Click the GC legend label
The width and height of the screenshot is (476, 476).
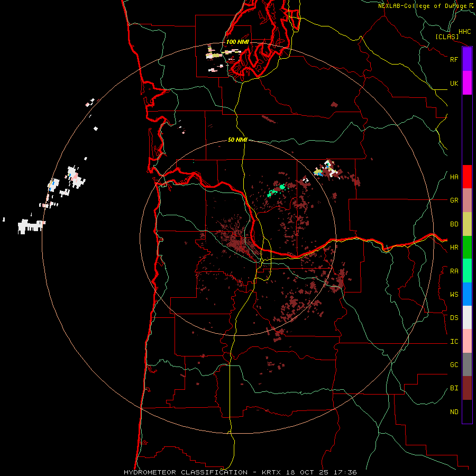pos(454,365)
